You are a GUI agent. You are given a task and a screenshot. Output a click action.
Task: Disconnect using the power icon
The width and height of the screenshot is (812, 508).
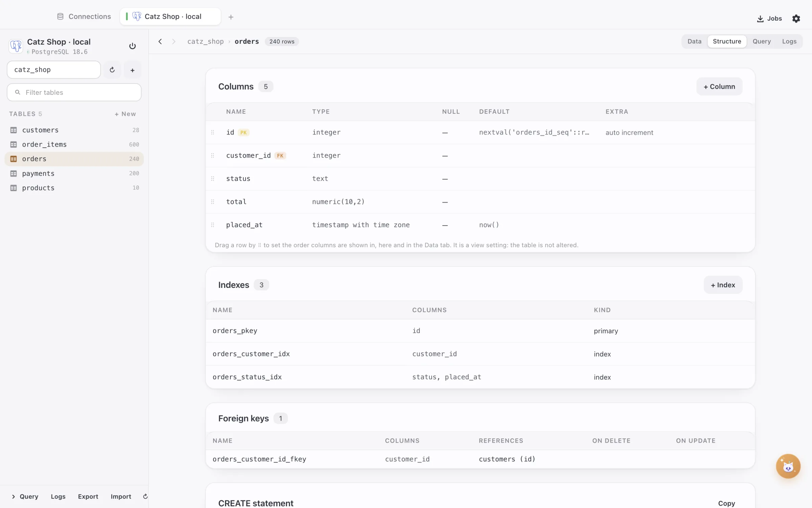tap(132, 46)
